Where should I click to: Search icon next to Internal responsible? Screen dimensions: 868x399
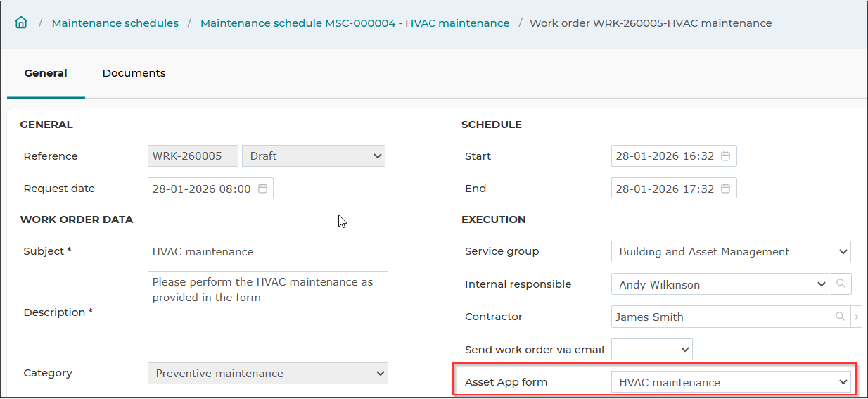(841, 284)
